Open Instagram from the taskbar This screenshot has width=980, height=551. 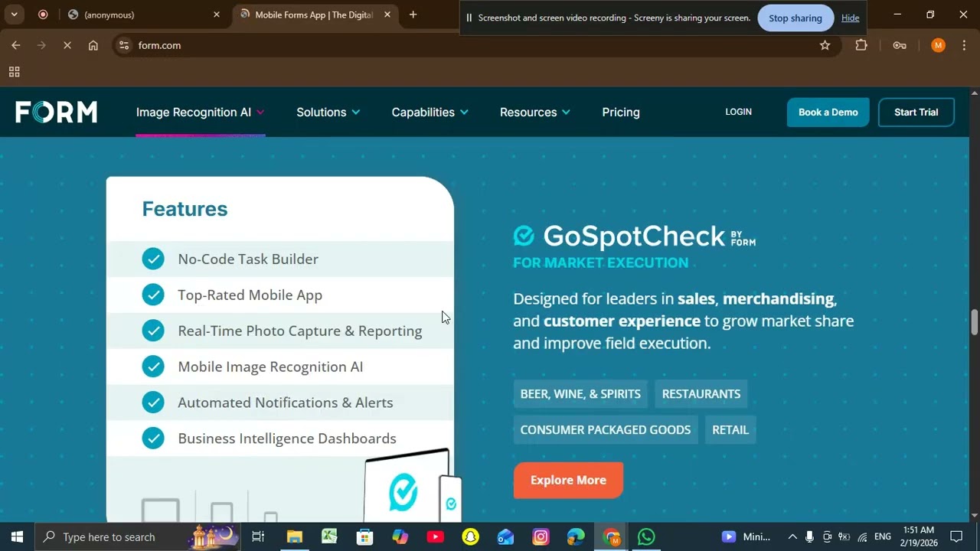coord(541,536)
